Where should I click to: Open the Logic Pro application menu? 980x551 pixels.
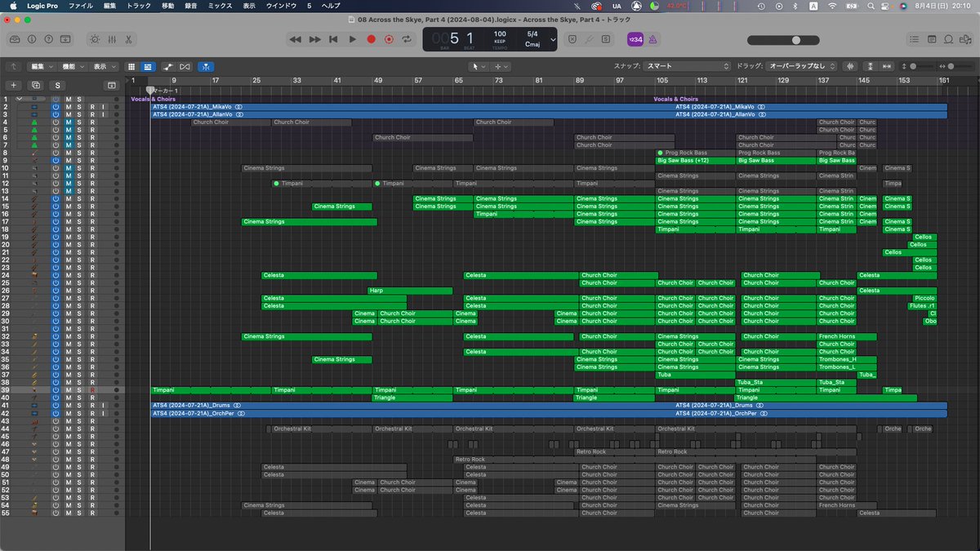(x=41, y=5)
